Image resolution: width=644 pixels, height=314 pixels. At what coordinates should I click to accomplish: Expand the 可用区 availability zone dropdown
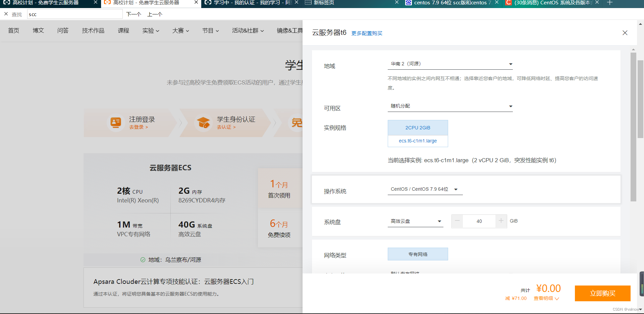[450, 106]
